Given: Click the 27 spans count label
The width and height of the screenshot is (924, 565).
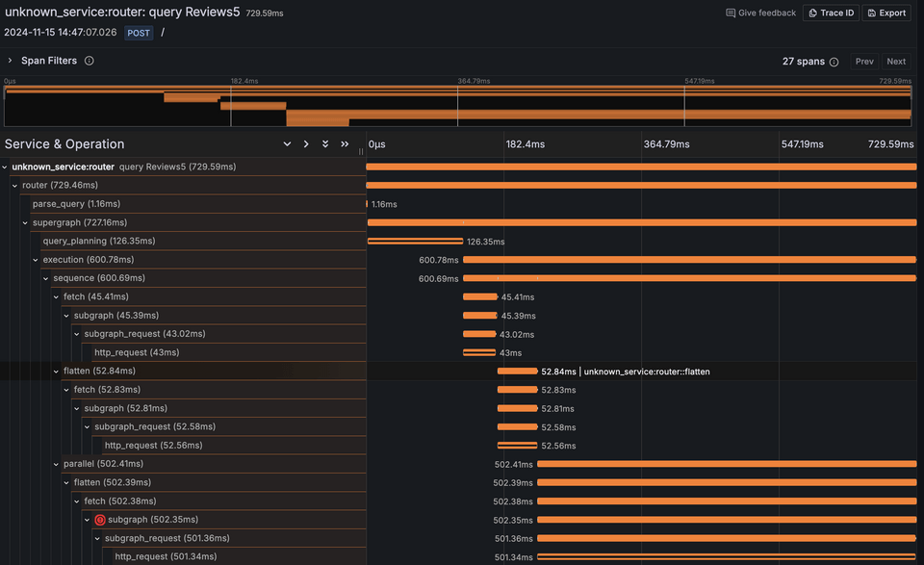Looking at the screenshot, I should (x=803, y=62).
